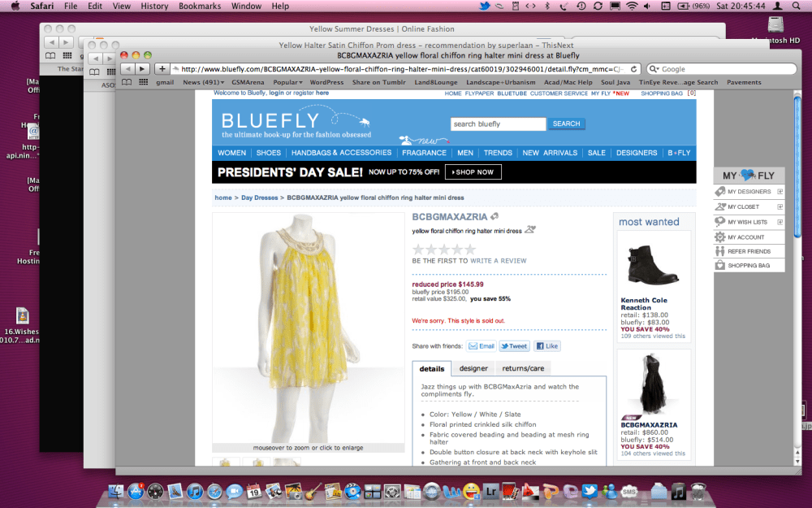Click the add bookmark plus button
This screenshot has height=508, width=812.
coord(162,69)
